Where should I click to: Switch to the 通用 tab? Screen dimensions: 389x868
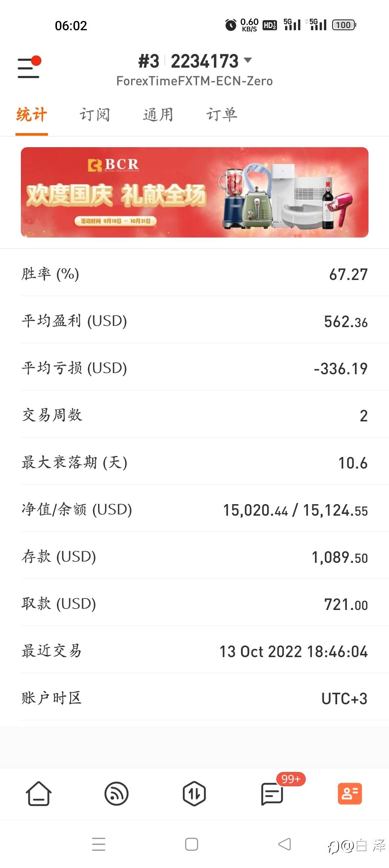(158, 115)
